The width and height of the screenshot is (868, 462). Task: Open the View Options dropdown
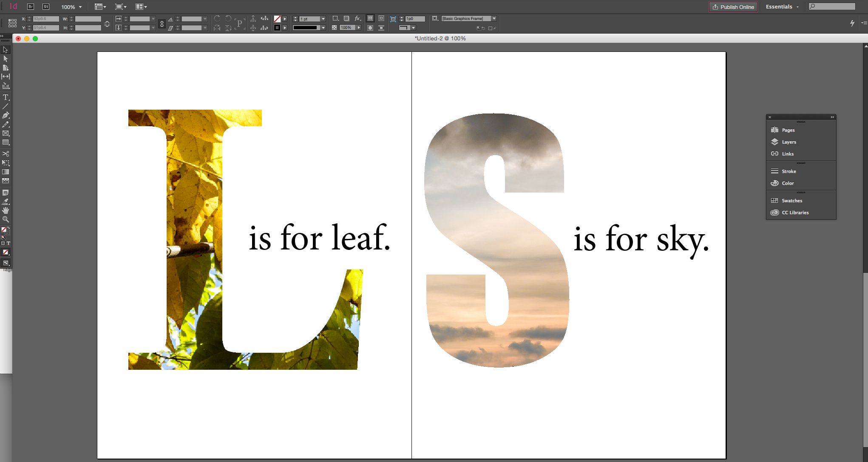[100, 7]
